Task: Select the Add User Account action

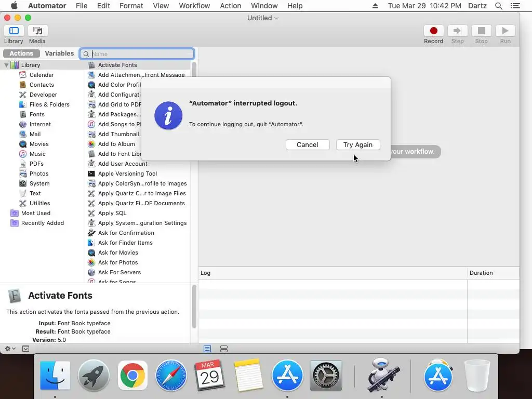Action: [122, 164]
